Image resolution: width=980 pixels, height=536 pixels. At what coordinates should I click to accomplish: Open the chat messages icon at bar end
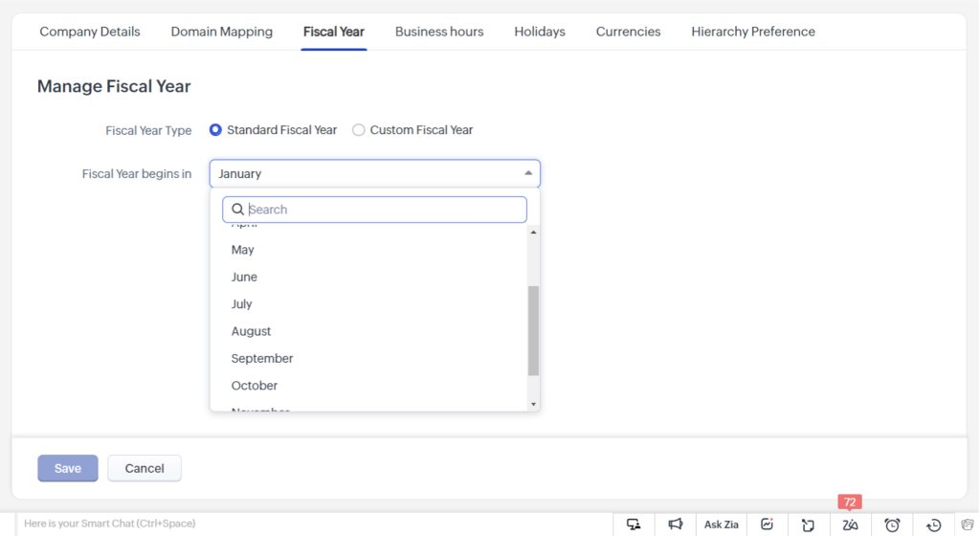(x=969, y=525)
